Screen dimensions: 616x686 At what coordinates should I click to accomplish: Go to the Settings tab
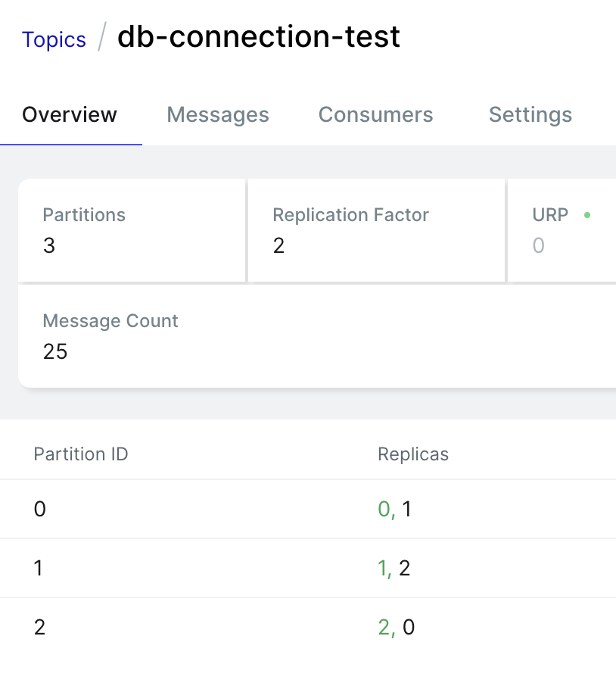point(530,114)
